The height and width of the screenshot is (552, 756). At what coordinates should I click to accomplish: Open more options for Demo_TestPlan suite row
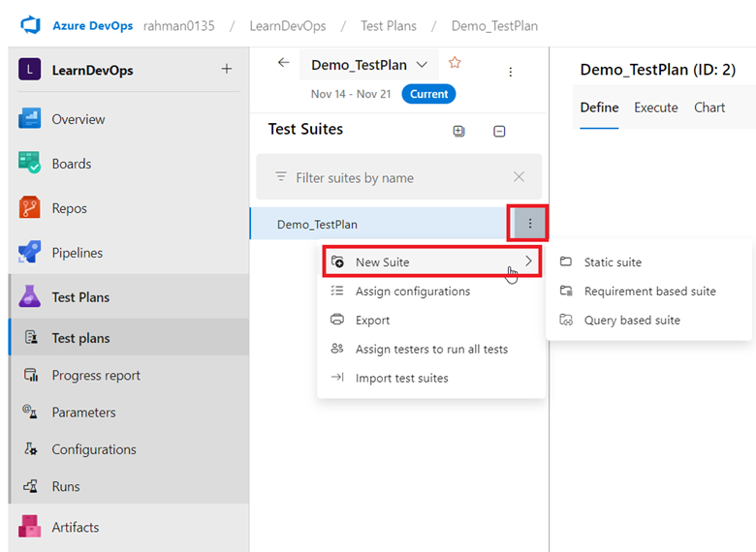click(529, 224)
